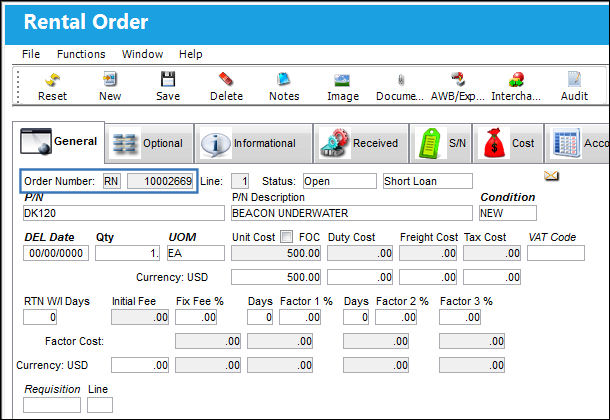This screenshot has width=610, height=420.
Task: Click the Qty field
Action: [x=128, y=253]
